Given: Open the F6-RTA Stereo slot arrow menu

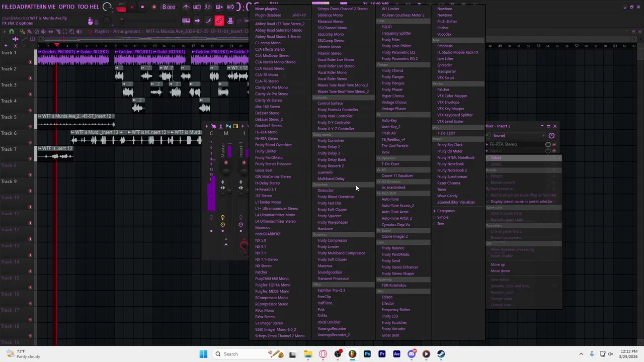Looking at the screenshot, I should click(x=487, y=145).
